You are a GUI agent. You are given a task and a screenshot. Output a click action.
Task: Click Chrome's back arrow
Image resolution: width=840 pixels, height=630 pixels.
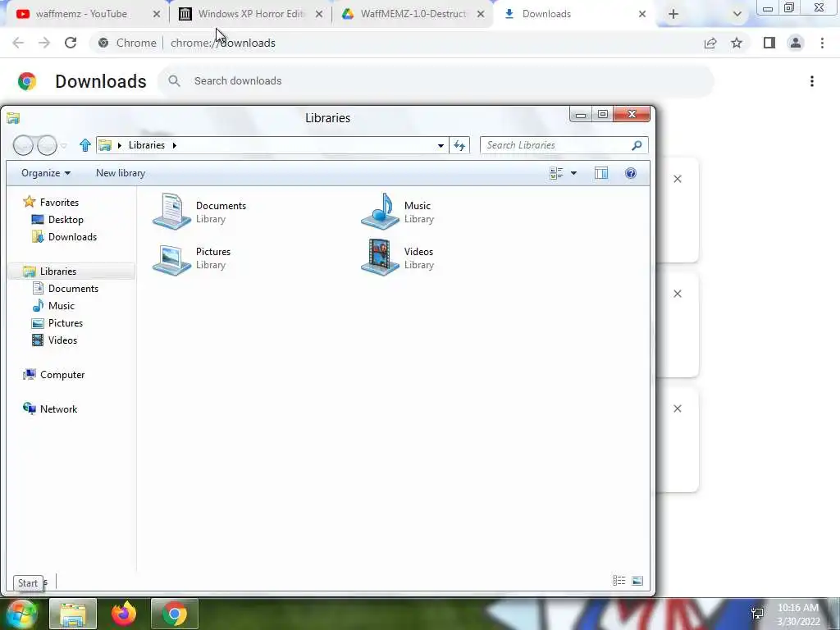coord(18,43)
